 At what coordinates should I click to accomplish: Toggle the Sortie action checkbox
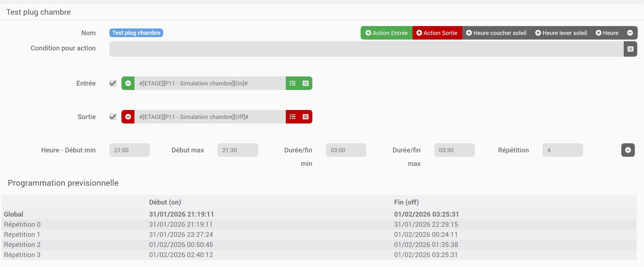tap(113, 117)
